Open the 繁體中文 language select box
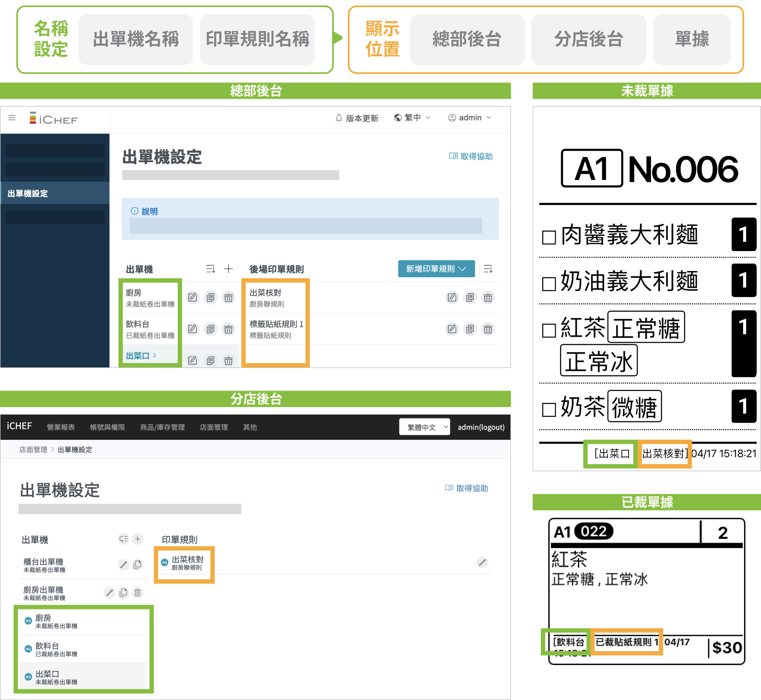Viewport: 761px width, 700px height. tap(424, 427)
